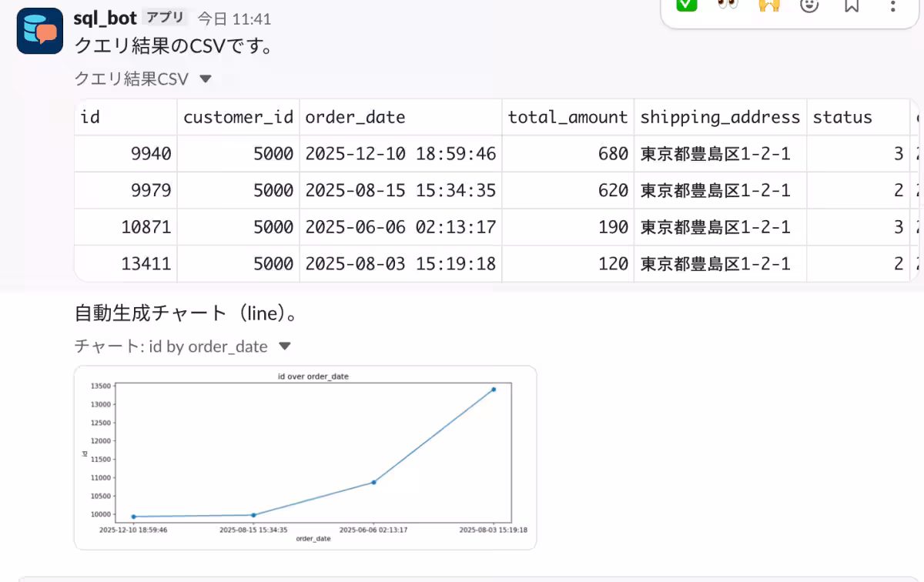
Task: Open the add reaction emoji picker
Action: (809, 5)
